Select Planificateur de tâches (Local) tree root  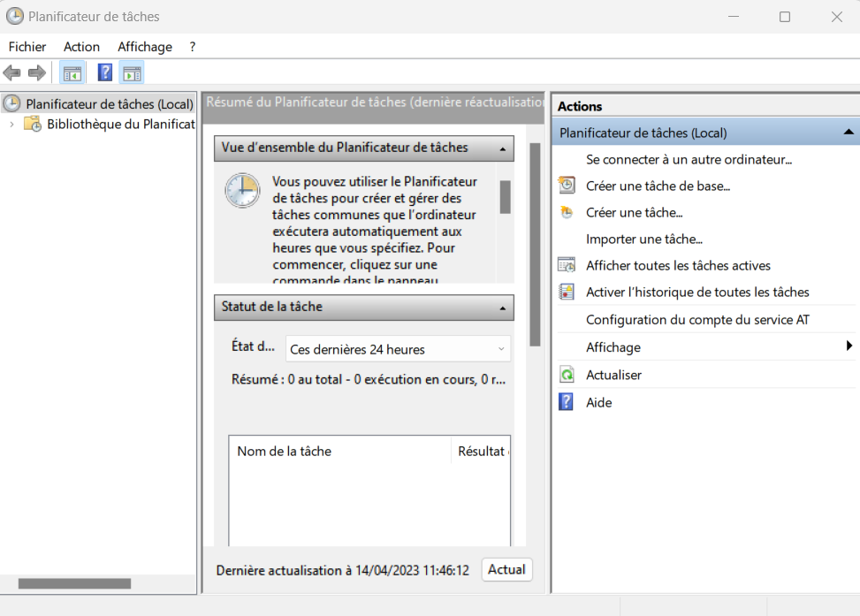(x=109, y=104)
